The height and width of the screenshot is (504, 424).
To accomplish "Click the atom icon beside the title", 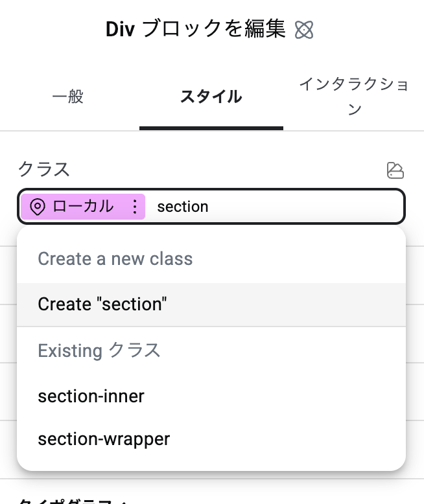I will coord(304,30).
